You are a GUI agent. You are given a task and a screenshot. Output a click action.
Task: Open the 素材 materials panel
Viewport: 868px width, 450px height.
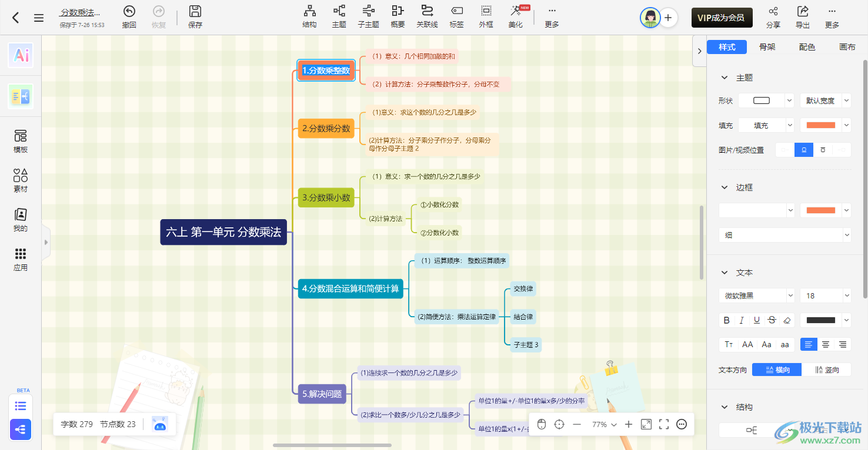21,180
